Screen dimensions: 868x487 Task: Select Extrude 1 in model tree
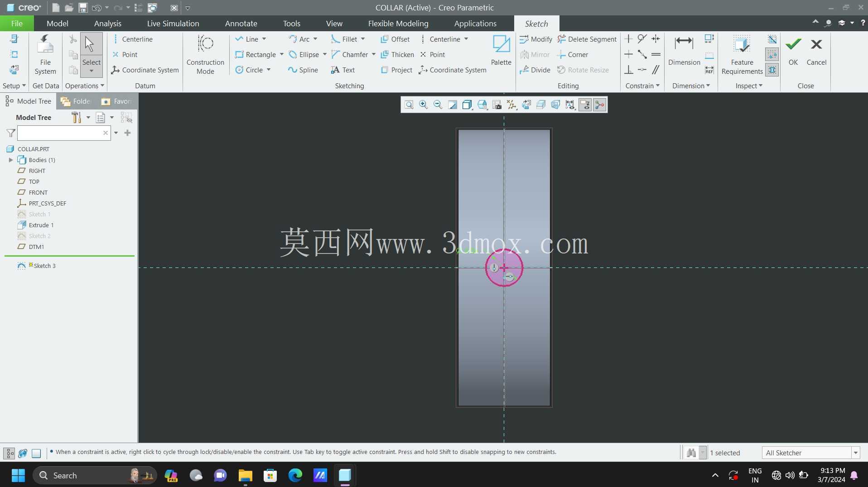pyautogui.click(x=41, y=225)
